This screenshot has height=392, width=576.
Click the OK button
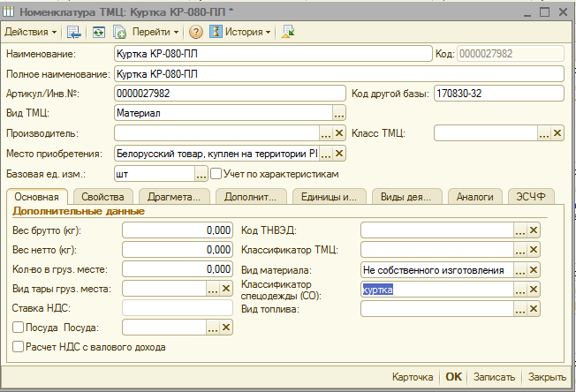(x=453, y=376)
